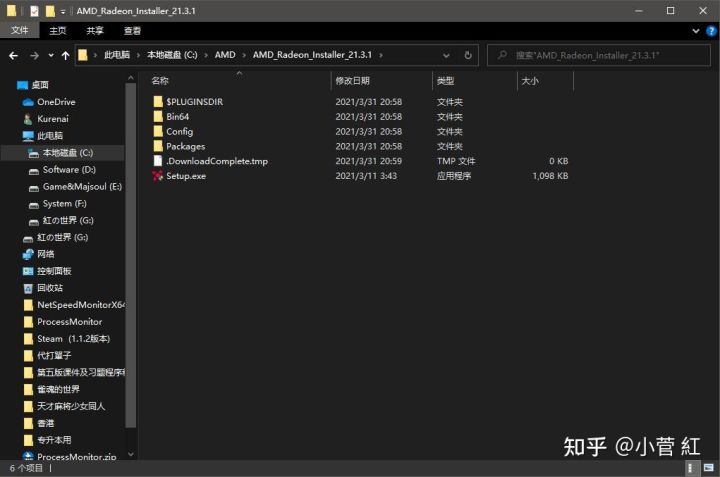Refresh the current folder
Image resolution: width=720 pixels, height=477 pixels.
pyautogui.click(x=468, y=56)
